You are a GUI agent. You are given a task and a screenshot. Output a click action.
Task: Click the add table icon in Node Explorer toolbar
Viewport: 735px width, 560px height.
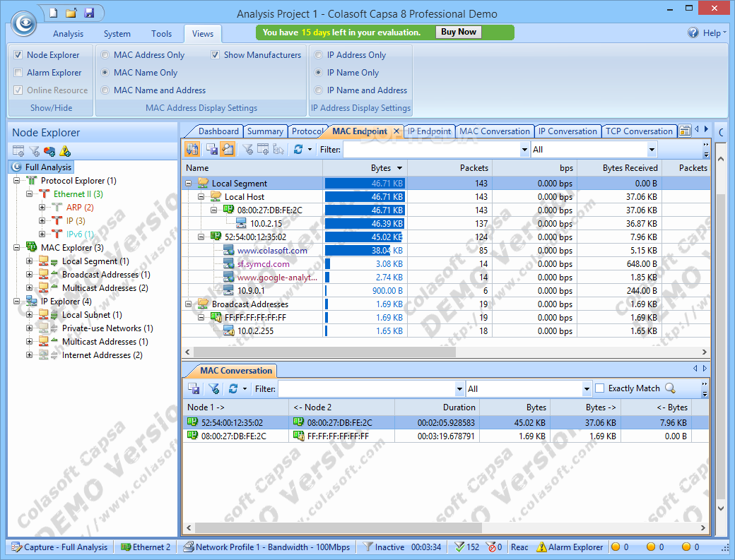(x=18, y=151)
